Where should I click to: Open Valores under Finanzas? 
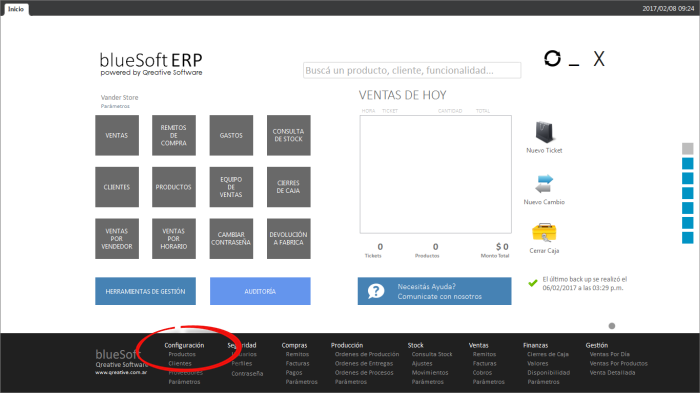(x=538, y=364)
